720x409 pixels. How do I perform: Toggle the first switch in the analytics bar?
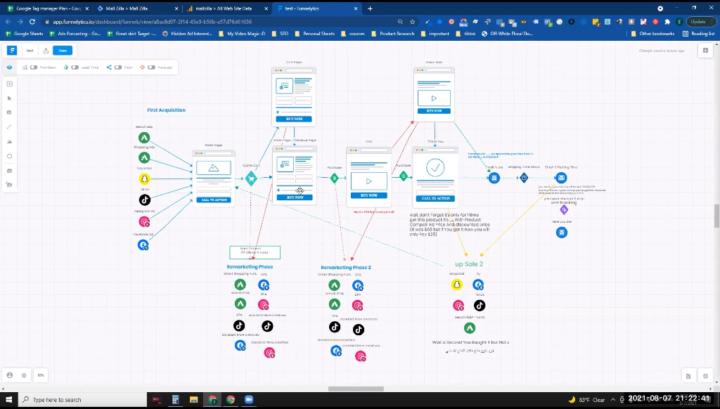coord(34,67)
